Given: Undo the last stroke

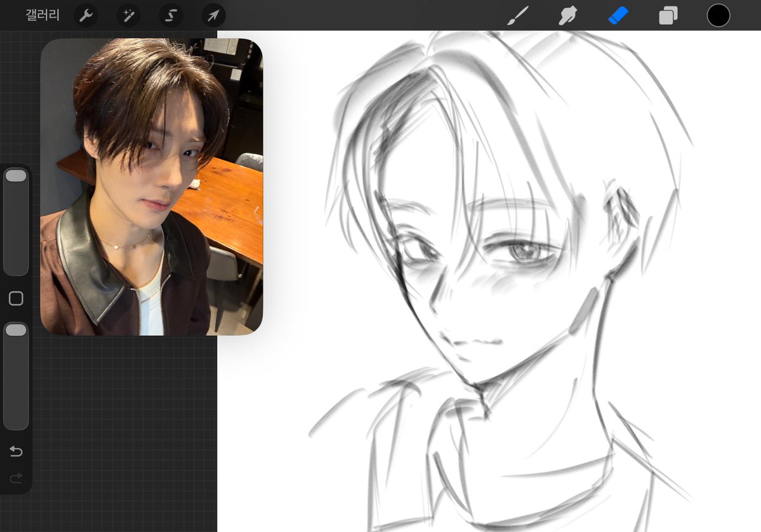Looking at the screenshot, I should 16,451.
